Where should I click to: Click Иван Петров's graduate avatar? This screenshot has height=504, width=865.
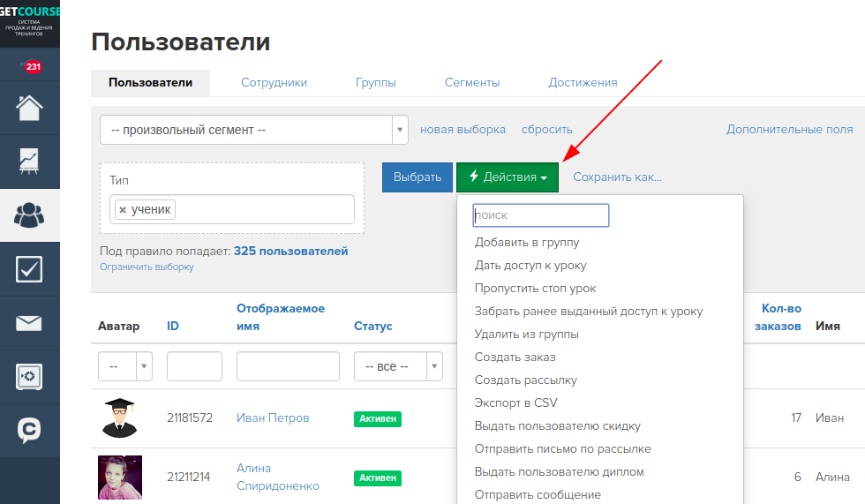tap(120, 418)
